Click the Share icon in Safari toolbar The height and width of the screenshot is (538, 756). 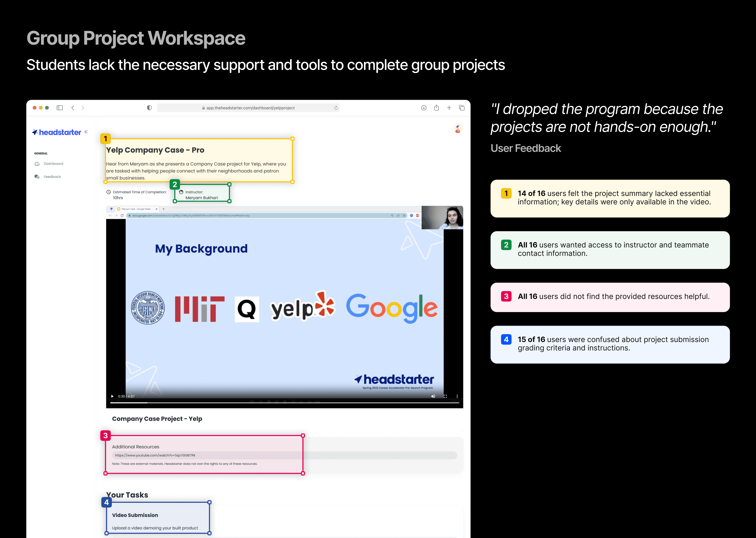[436, 108]
